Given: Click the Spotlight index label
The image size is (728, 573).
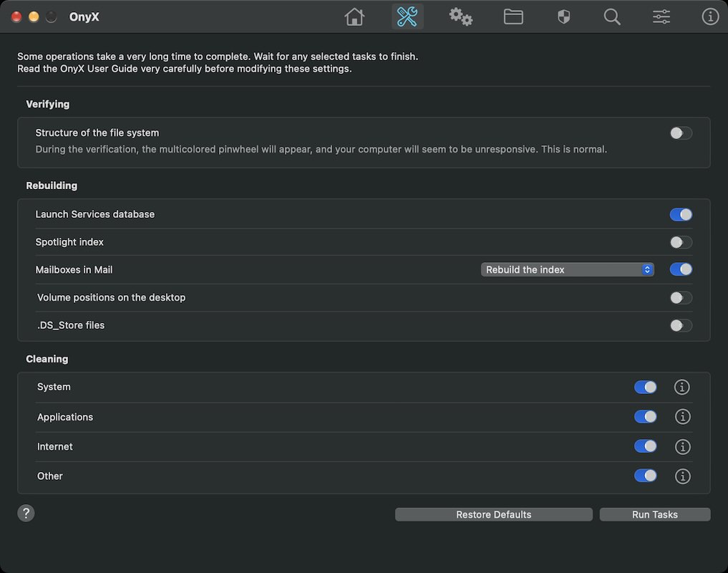Looking at the screenshot, I should click(x=69, y=242).
